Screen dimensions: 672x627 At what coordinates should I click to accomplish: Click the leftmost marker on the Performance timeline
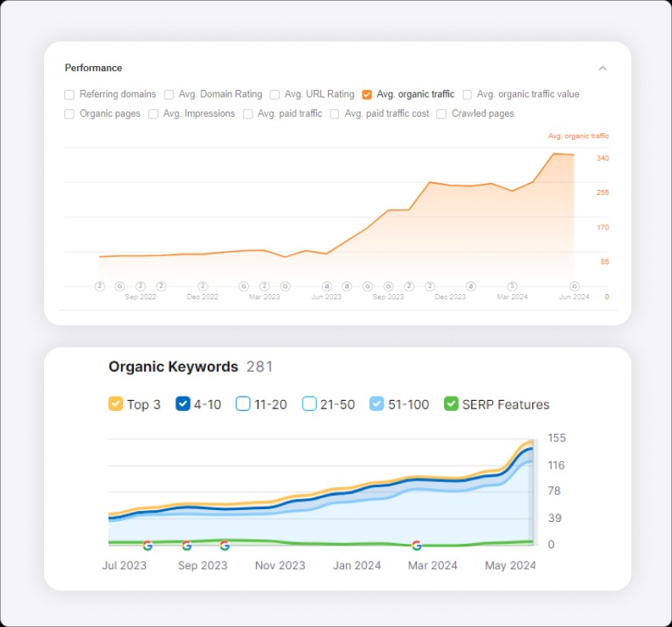click(99, 286)
